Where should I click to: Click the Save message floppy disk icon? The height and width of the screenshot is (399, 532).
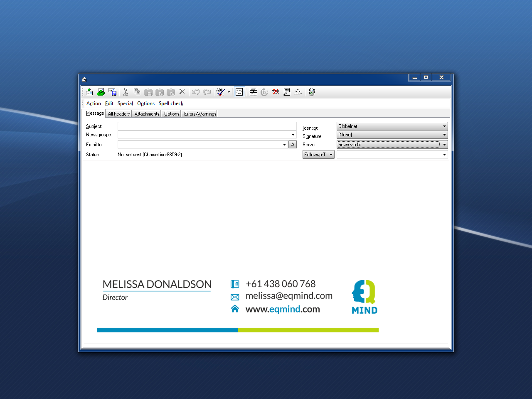pos(112,92)
